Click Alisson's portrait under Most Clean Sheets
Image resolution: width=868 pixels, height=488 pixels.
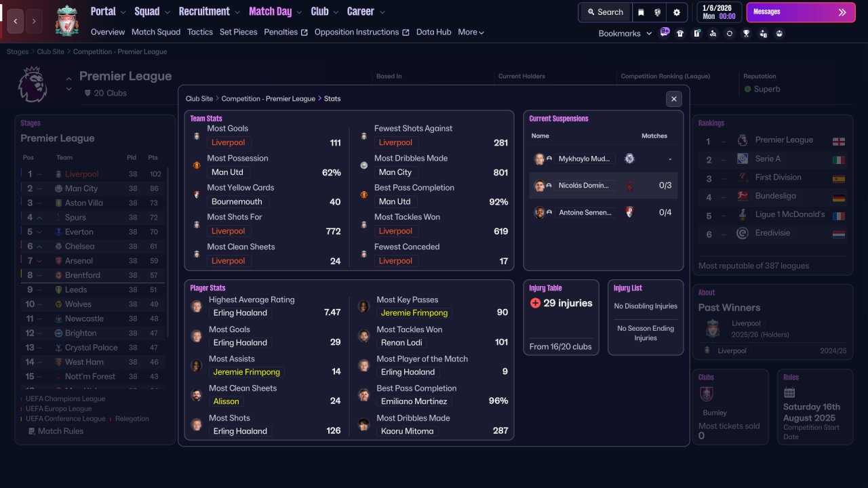197,395
